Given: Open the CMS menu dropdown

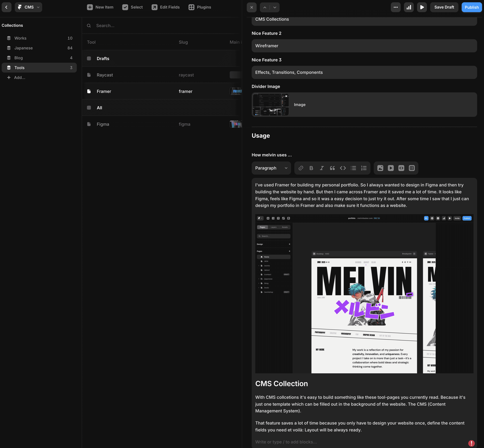Looking at the screenshot, I should 28,7.
